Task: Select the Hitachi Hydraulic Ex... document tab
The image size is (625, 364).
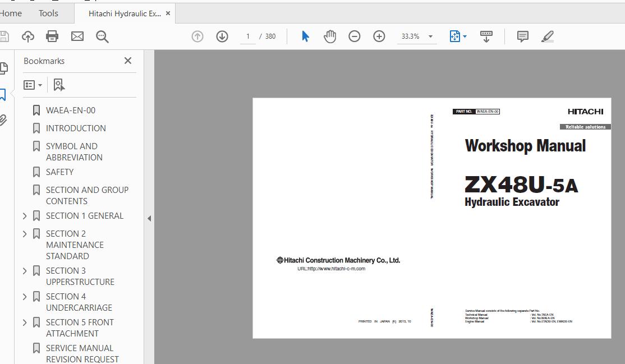Action: click(125, 13)
